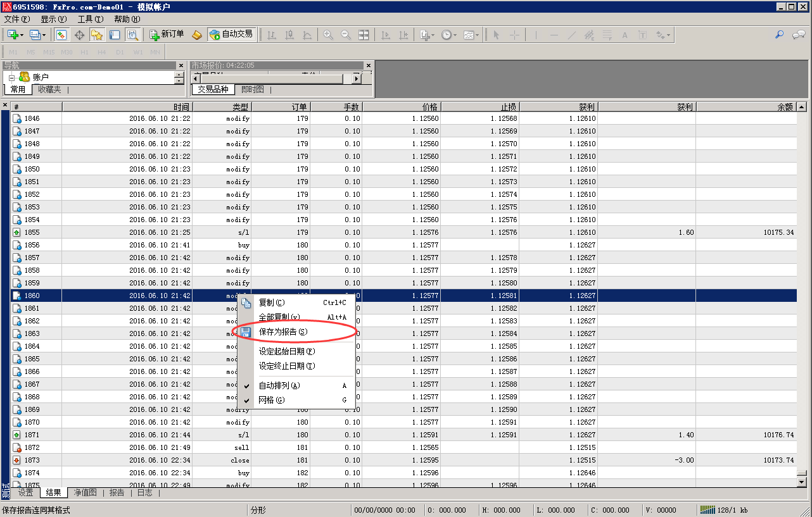Select Save as Report (保存为报告) menu item
Viewport: 812px width, 517px height.
coord(282,332)
